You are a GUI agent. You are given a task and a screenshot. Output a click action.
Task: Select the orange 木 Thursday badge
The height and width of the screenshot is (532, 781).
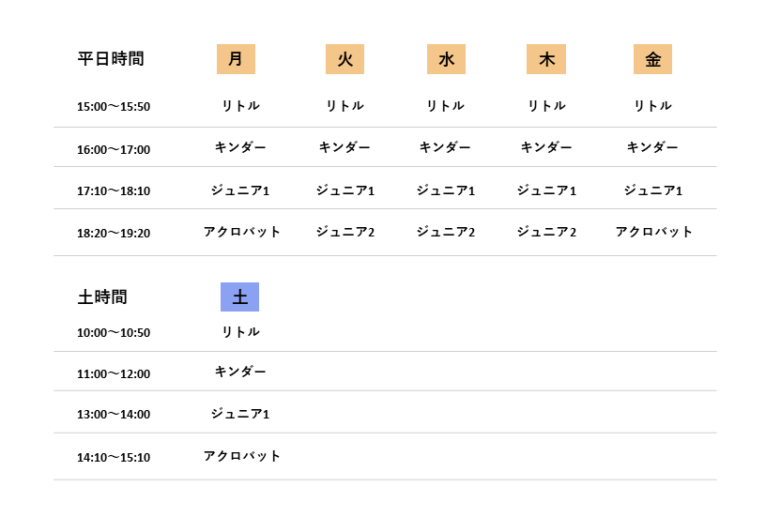point(546,59)
